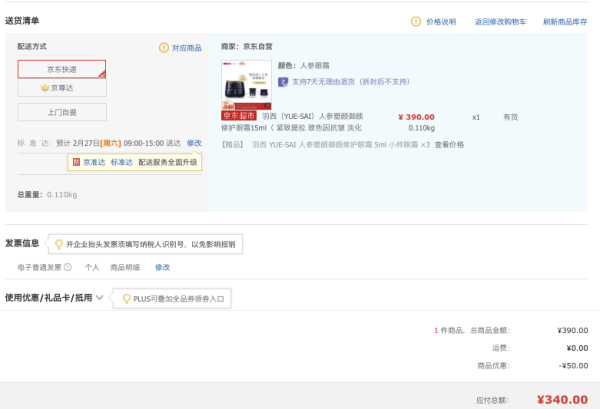
Task: Click the total payable ¥340.00
Action: [562, 400]
